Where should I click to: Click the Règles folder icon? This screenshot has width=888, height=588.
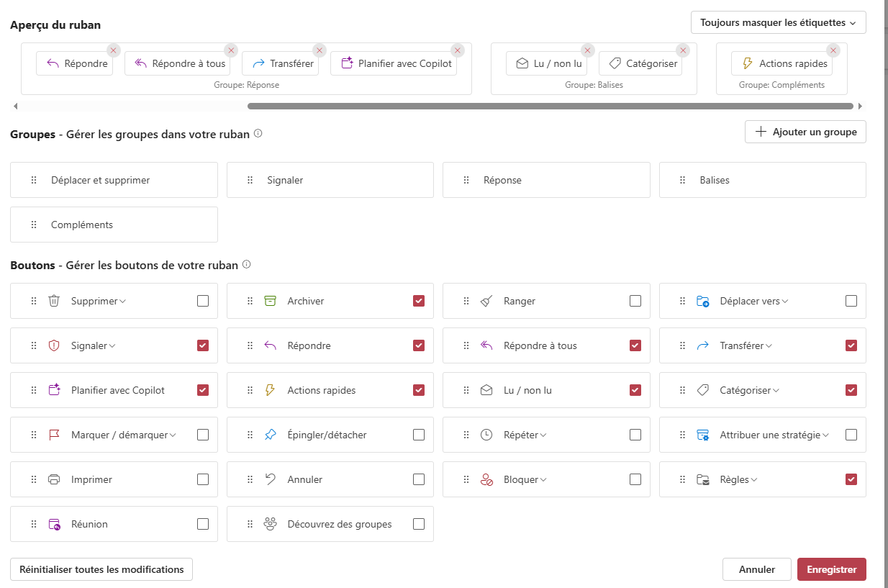(x=703, y=479)
